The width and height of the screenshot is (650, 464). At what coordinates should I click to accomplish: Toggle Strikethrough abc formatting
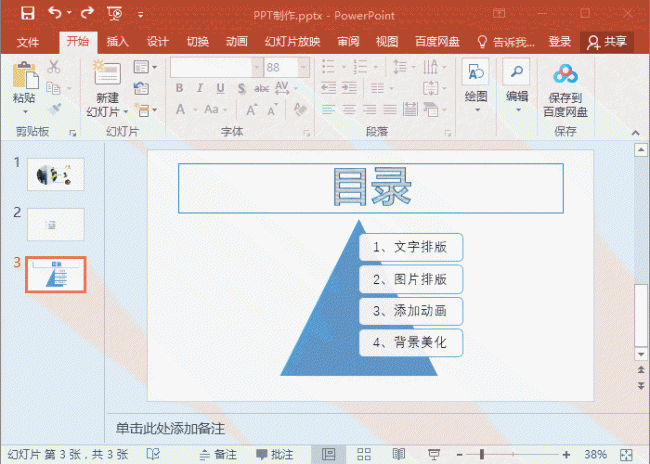click(262, 88)
